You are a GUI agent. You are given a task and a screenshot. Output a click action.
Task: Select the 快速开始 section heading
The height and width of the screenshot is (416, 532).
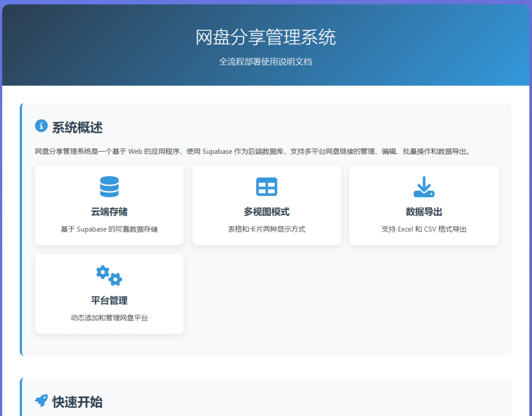[77, 401]
